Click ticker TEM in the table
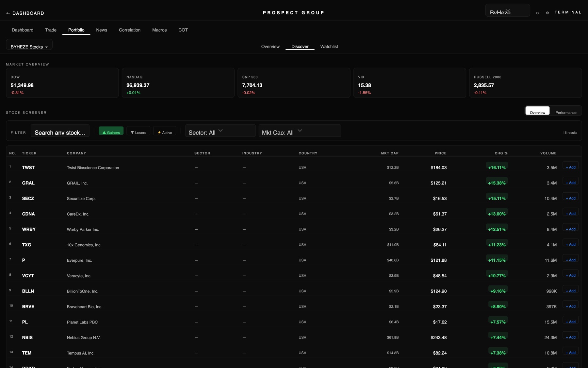The width and height of the screenshot is (588, 368). click(27, 353)
